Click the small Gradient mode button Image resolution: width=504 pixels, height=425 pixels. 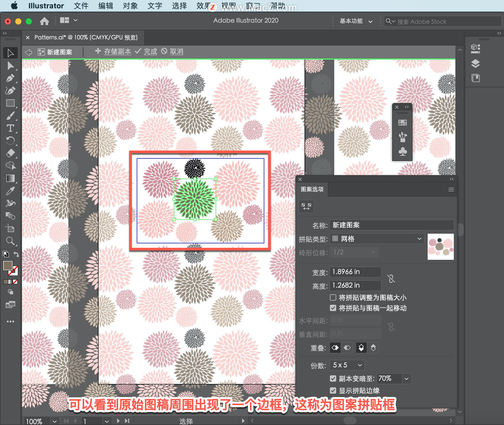click(10, 282)
